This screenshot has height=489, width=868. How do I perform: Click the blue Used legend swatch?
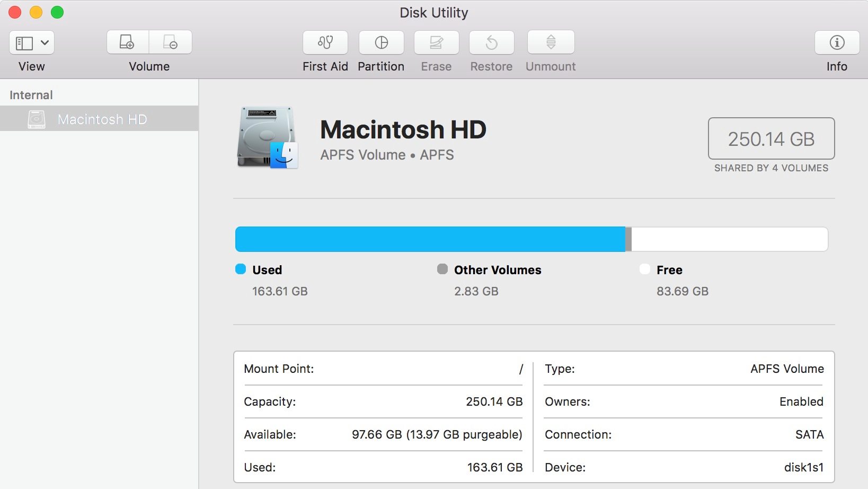coord(240,269)
